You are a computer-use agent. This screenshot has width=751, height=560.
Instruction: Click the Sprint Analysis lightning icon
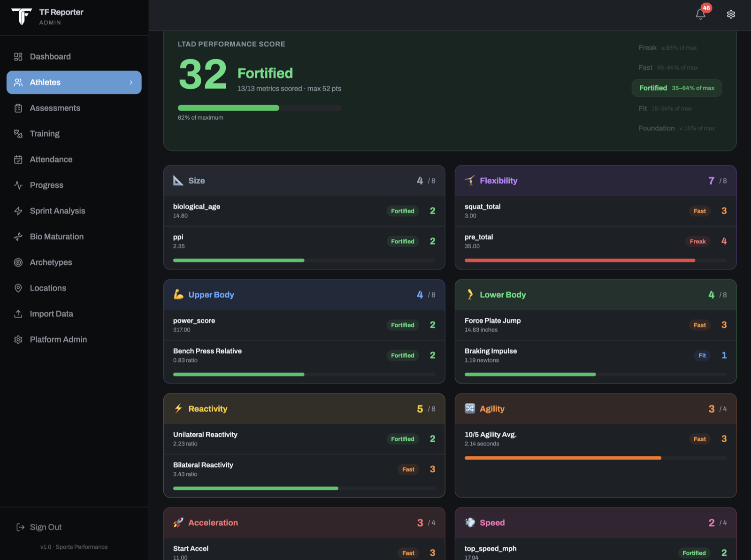18,211
